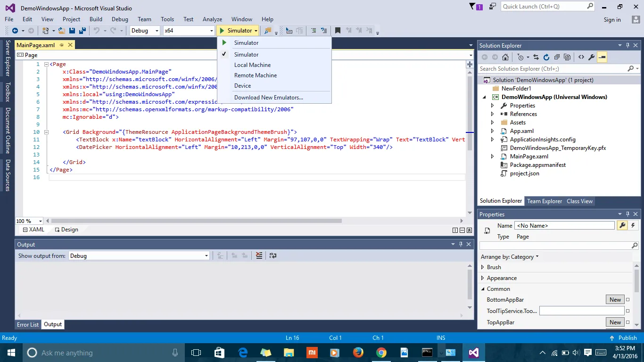Image resolution: width=644 pixels, height=362 pixels.
Task: Click the bookmark icon in the toolbar
Action: click(x=338, y=31)
